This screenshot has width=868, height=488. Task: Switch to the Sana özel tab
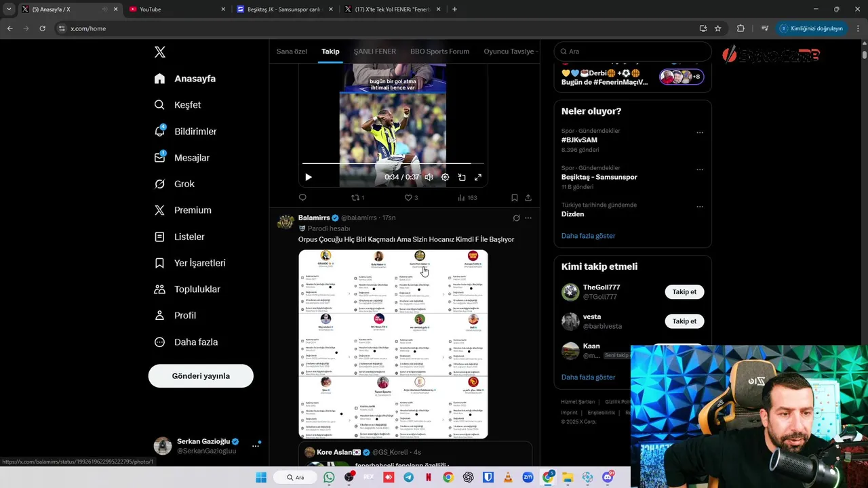click(292, 52)
